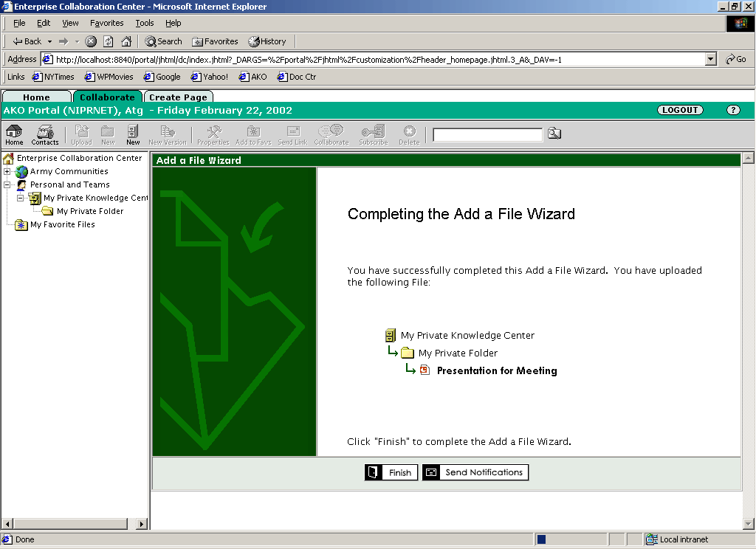756x549 pixels.
Task: Collapse the Personal and Teams node
Action: 7,185
